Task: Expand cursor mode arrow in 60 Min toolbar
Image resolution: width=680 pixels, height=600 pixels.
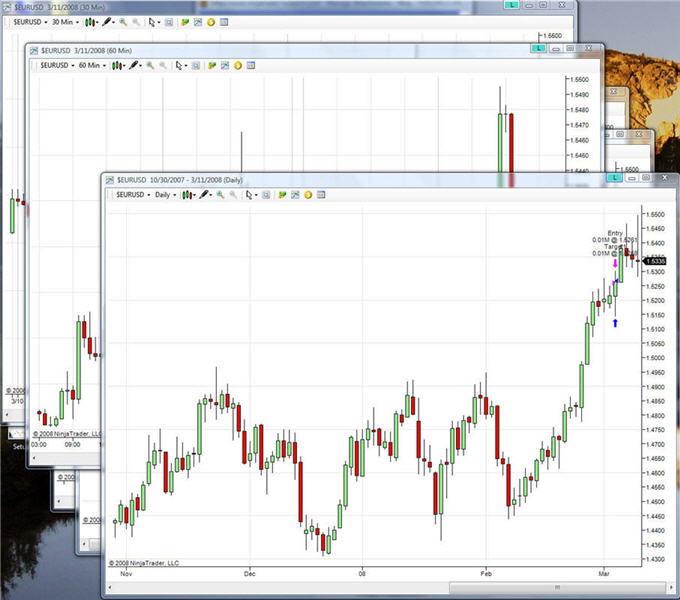Action: 186,66
